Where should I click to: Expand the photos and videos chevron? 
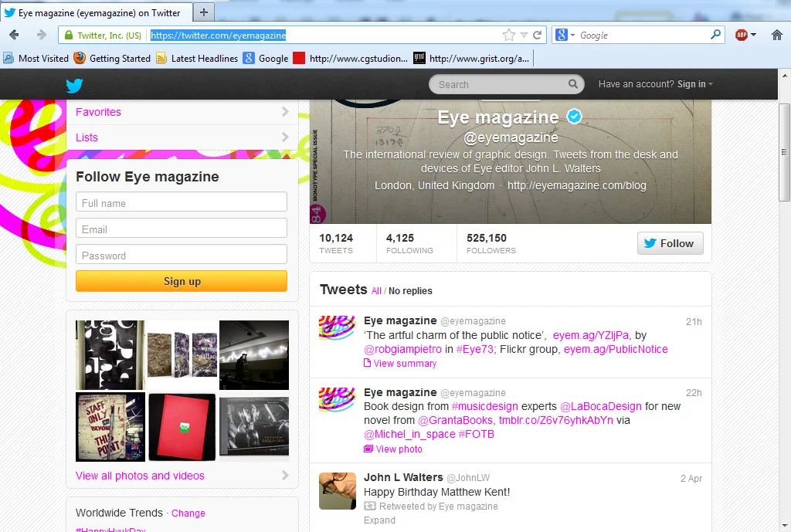285,475
